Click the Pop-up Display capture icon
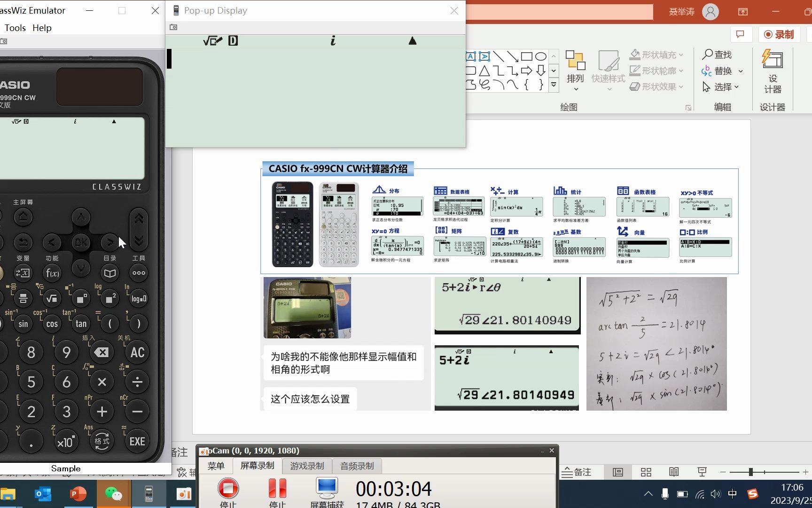This screenshot has width=812, height=508. (x=173, y=27)
